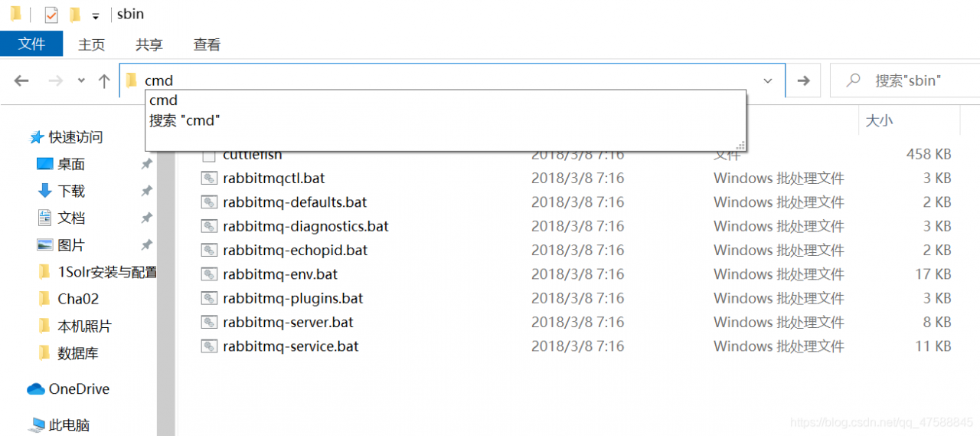Choose the 搜索 "cmd" suggestion
The image size is (980, 436).
(185, 120)
